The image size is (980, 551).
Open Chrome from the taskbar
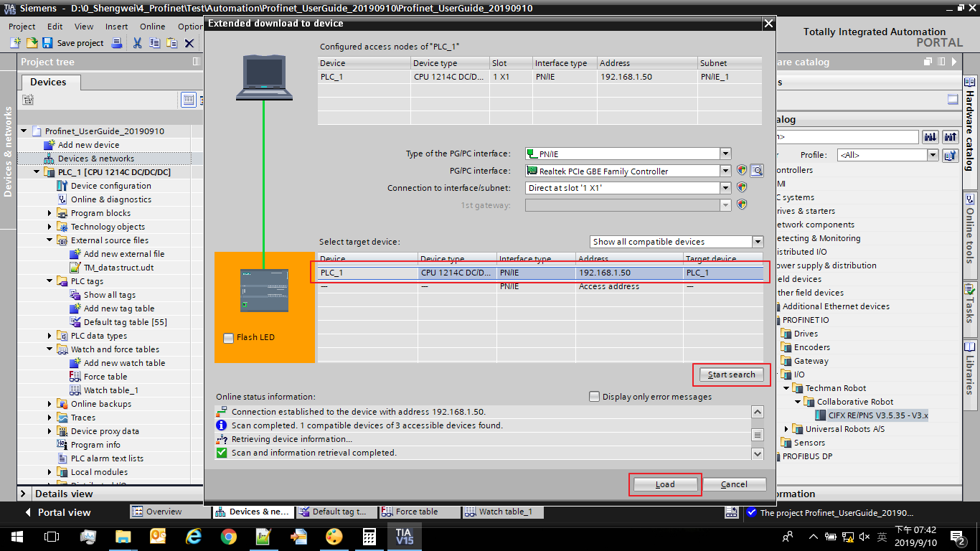point(229,536)
